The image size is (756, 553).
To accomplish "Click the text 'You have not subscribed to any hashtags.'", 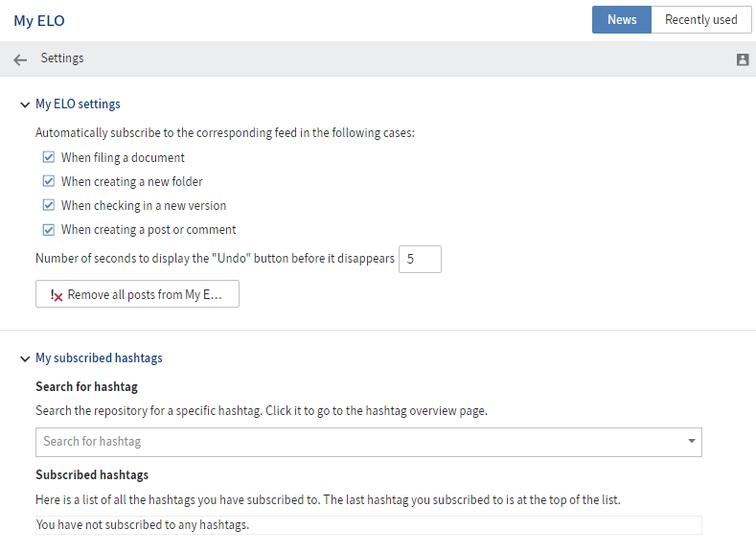I will click(143, 525).
